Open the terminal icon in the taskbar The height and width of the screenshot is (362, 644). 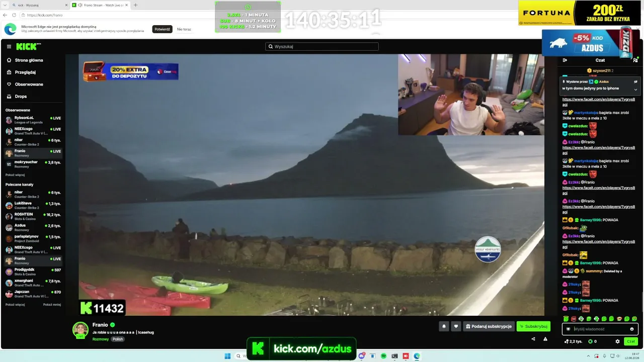tap(394, 356)
